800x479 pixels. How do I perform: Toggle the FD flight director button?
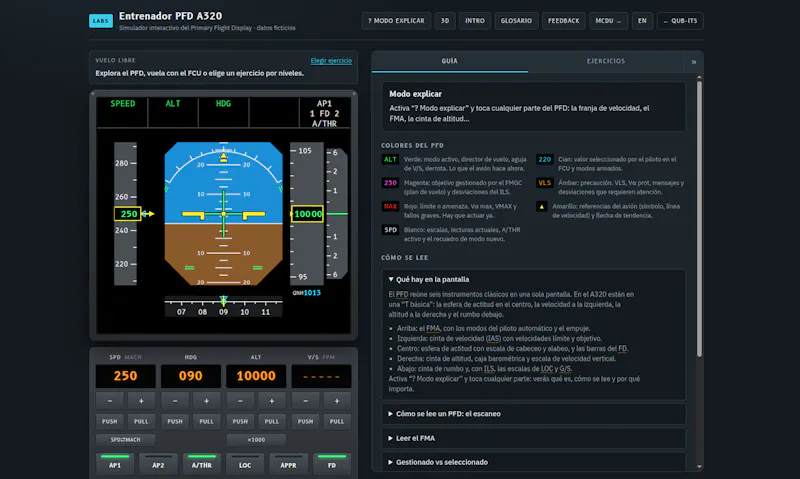tap(332, 464)
